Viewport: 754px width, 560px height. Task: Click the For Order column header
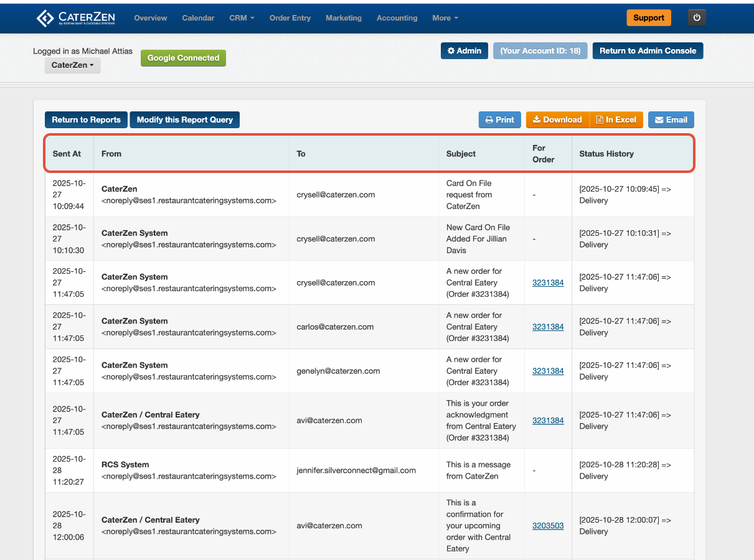point(548,154)
